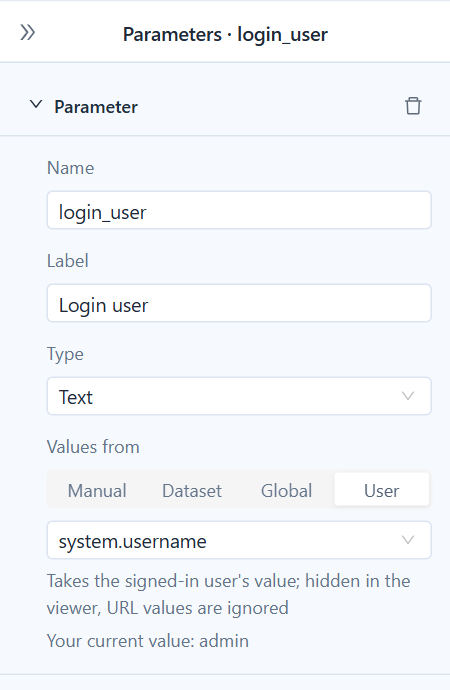Click 'Your current value: admin' text
Viewport: 450px width, 690px height.
coord(148,641)
